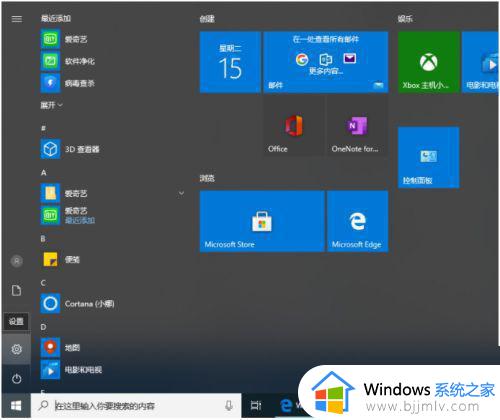Click the 最近添加 section header
500x420 pixels.
tap(56, 18)
